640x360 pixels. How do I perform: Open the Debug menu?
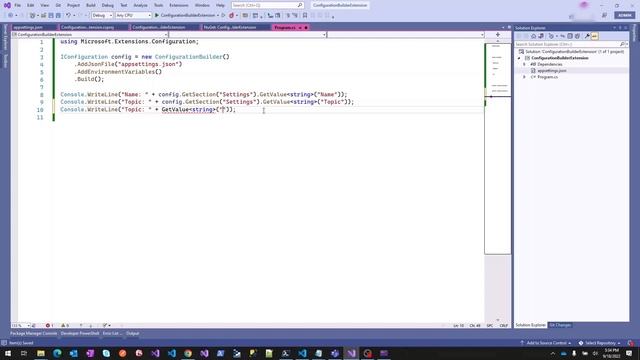108,5
